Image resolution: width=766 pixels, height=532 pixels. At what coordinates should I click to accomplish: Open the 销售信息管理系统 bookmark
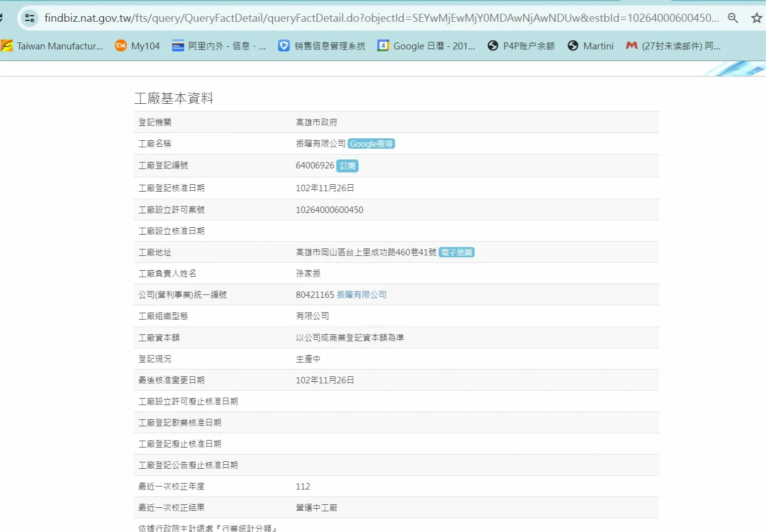pos(322,46)
